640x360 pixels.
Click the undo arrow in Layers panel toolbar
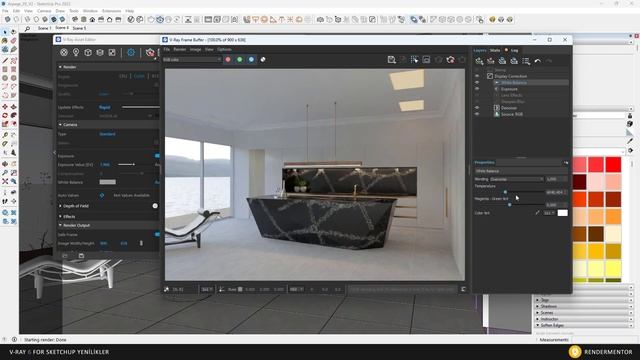pyautogui.click(x=538, y=61)
